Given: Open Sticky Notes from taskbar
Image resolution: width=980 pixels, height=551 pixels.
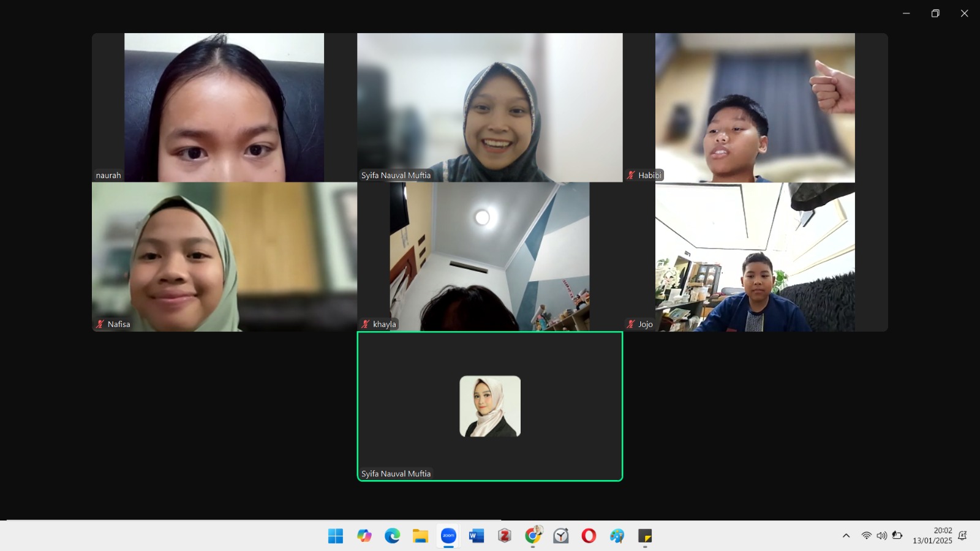Looking at the screenshot, I should point(645,536).
